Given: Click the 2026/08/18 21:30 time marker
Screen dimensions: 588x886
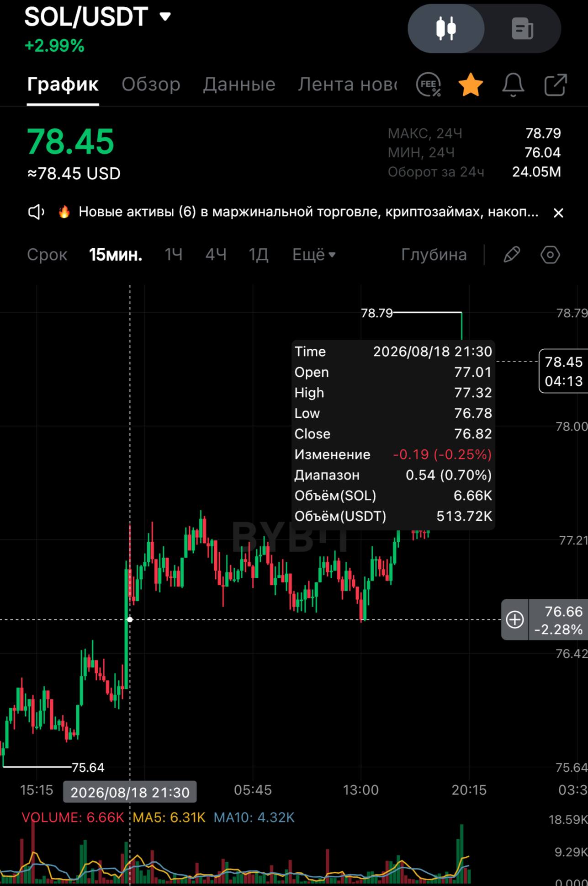Looking at the screenshot, I should (130, 792).
